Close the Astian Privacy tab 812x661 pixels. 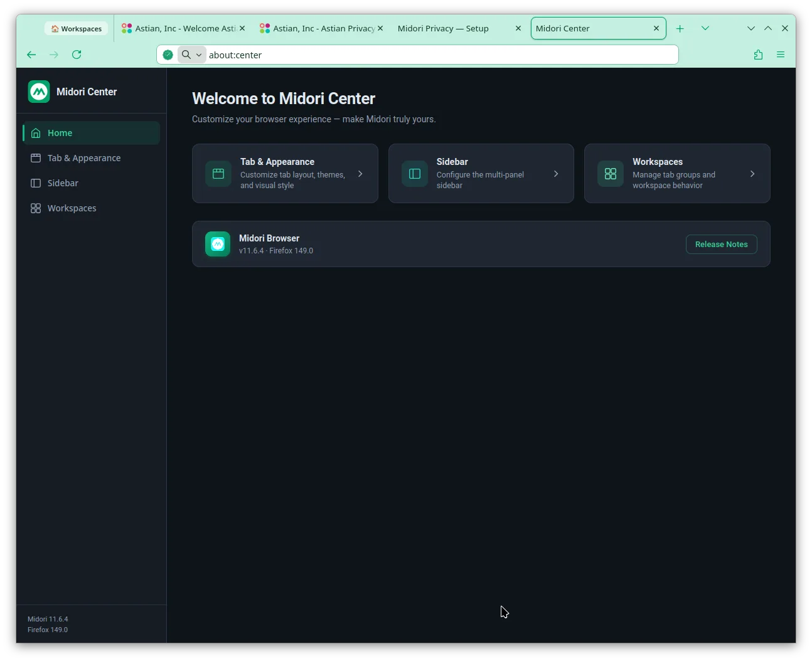pos(380,28)
